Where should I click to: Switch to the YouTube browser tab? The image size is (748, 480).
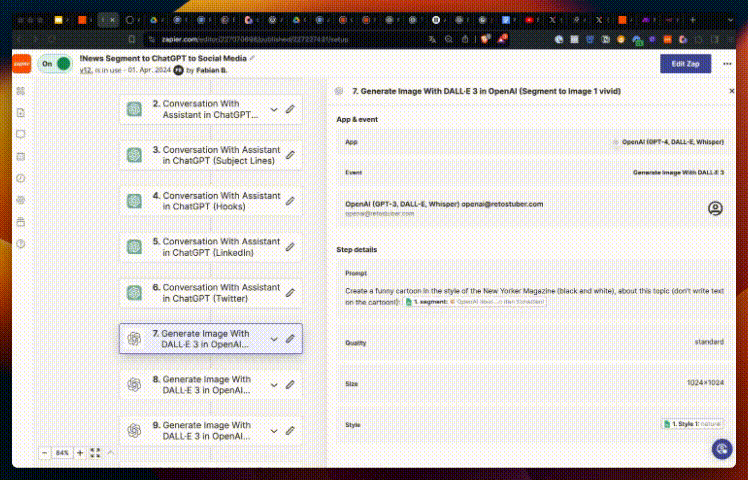tap(530, 20)
